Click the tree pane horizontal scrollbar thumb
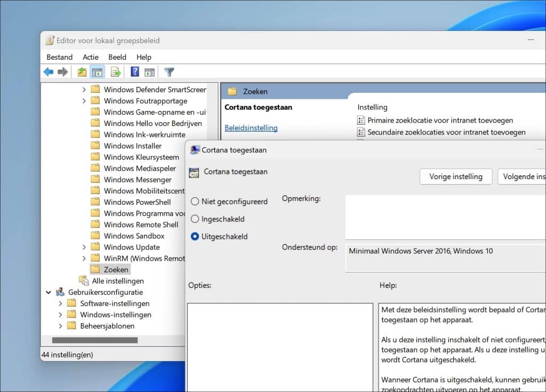The image size is (546, 392). point(95,340)
